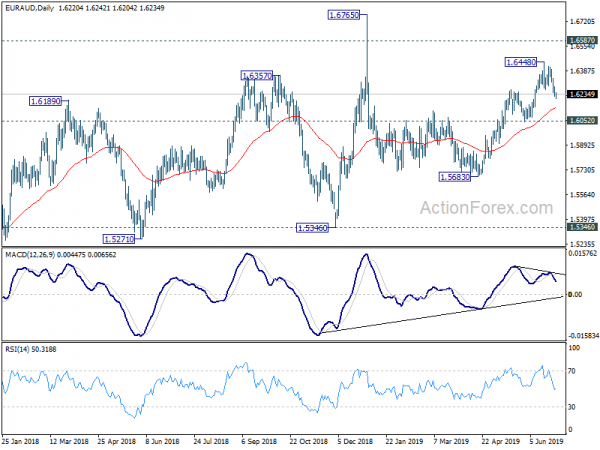Click the ActionForex.com watermark
The image size is (600, 450).
[486, 208]
